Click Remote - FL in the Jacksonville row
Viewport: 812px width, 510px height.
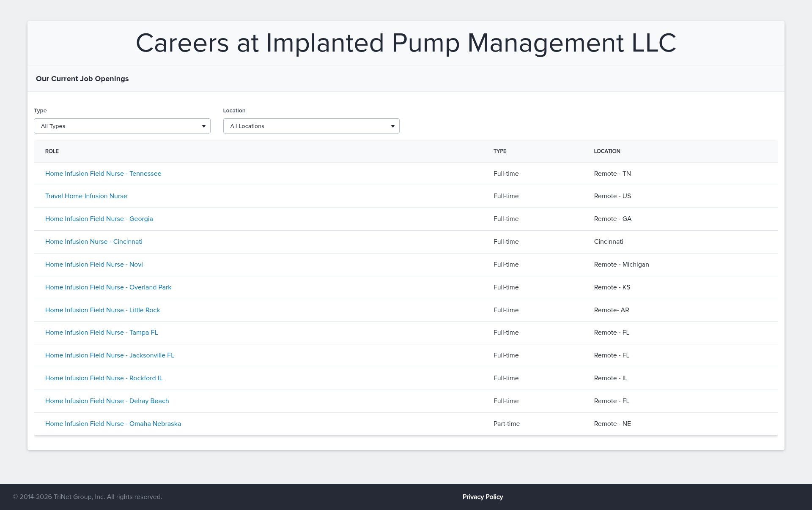(612, 355)
